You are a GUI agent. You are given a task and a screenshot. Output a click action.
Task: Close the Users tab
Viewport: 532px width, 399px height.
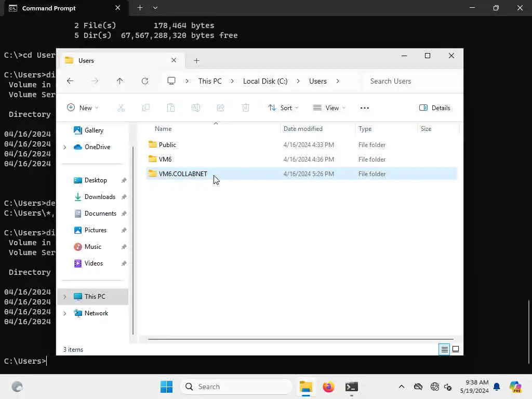point(174,60)
